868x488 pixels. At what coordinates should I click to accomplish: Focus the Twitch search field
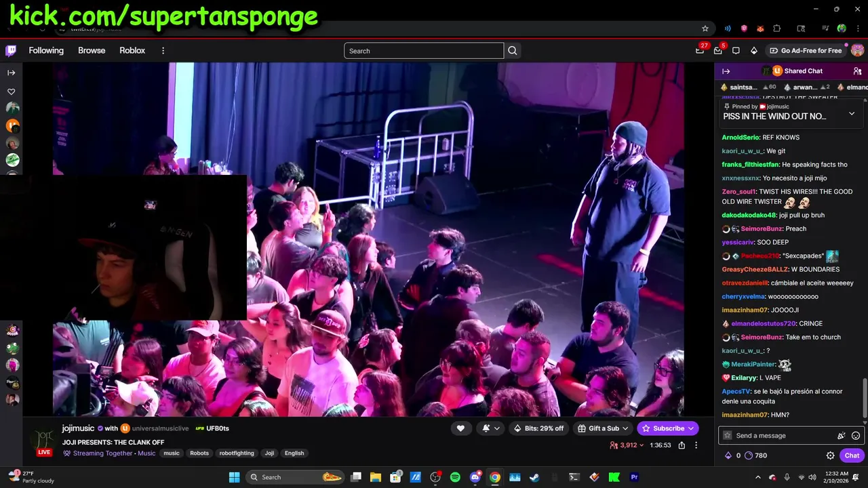(x=424, y=51)
